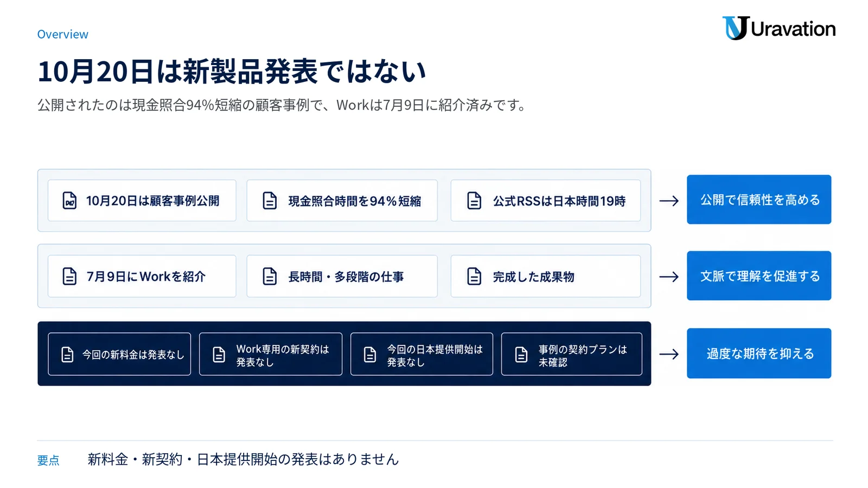Click the summary 新料金・新契約・日本提供開始の発表はありません
The image size is (868, 488).
pos(243,459)
